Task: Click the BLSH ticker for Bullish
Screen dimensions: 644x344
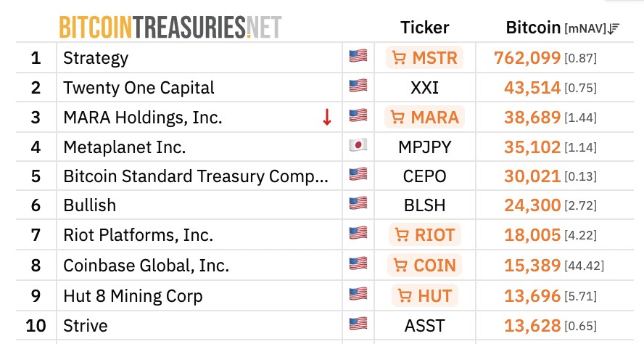Action: click(x=425, y=205)
